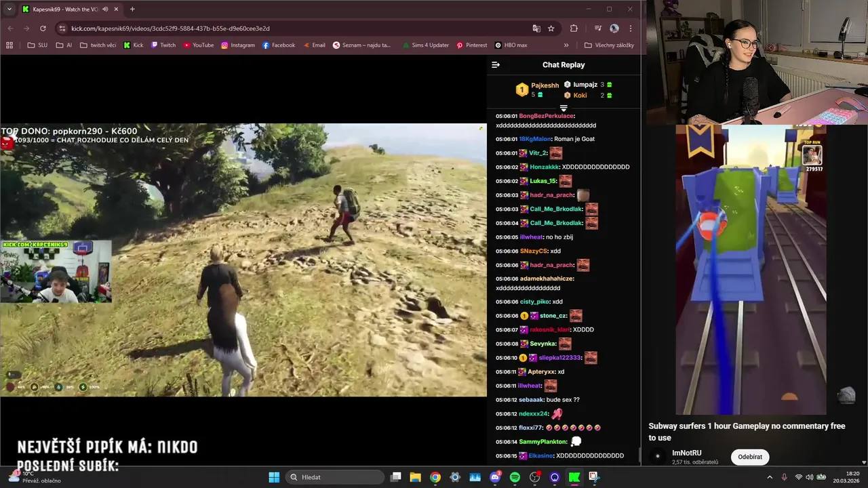The width and height of the screenshot is (868, 488).
Task: Click the Odebírat subscribe button
Action: click(750, 457)
